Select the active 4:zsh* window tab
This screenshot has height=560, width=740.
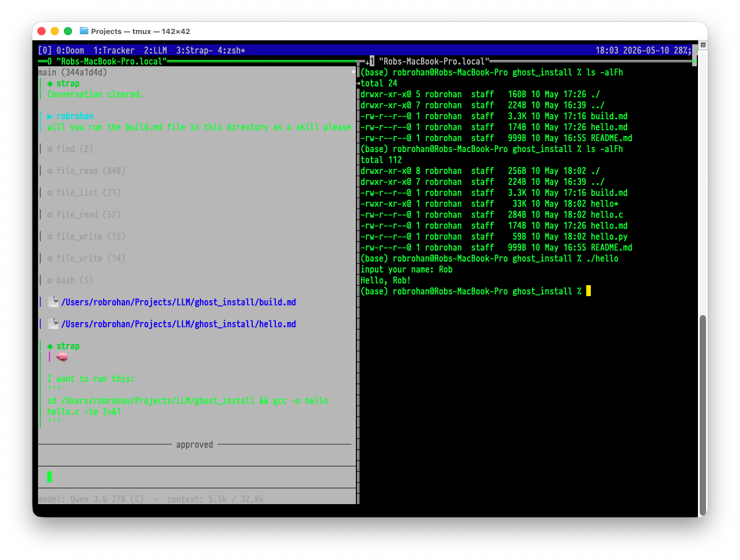coord(232,51)
